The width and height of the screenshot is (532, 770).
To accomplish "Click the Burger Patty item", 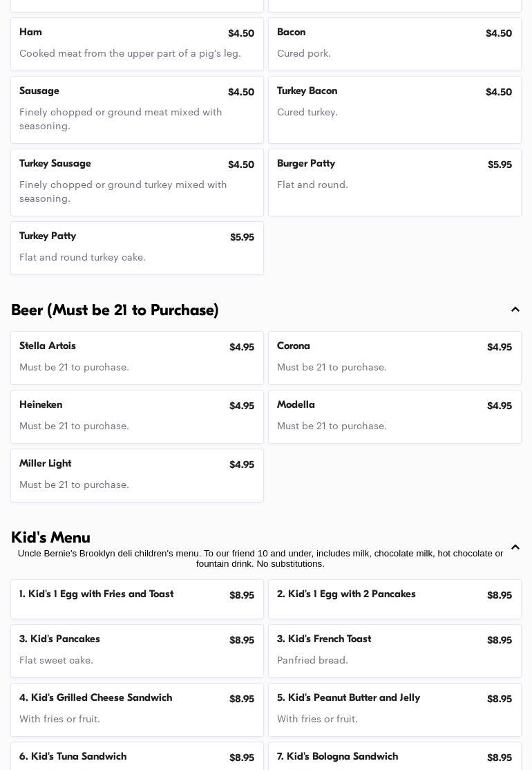I will coord(395,182).
